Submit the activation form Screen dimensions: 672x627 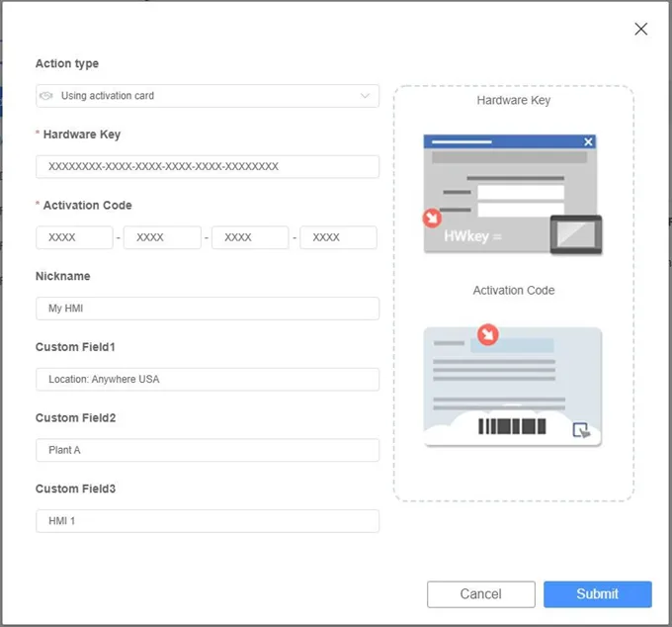[598, 594]
